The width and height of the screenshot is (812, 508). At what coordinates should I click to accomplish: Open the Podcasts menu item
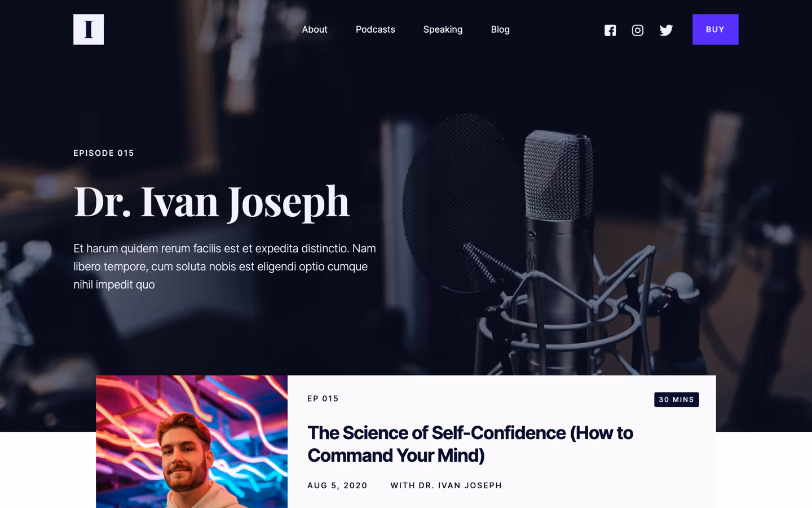(376, 29)
